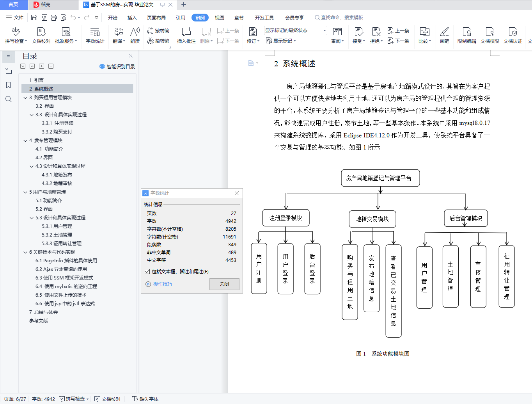Screen dimensions: 532x404
Task: Open the 显示标记 dropdown
Action: click(x=281, y=41)
